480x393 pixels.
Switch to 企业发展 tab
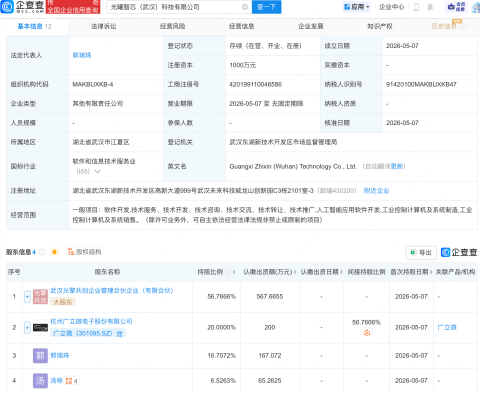(310, 26)
